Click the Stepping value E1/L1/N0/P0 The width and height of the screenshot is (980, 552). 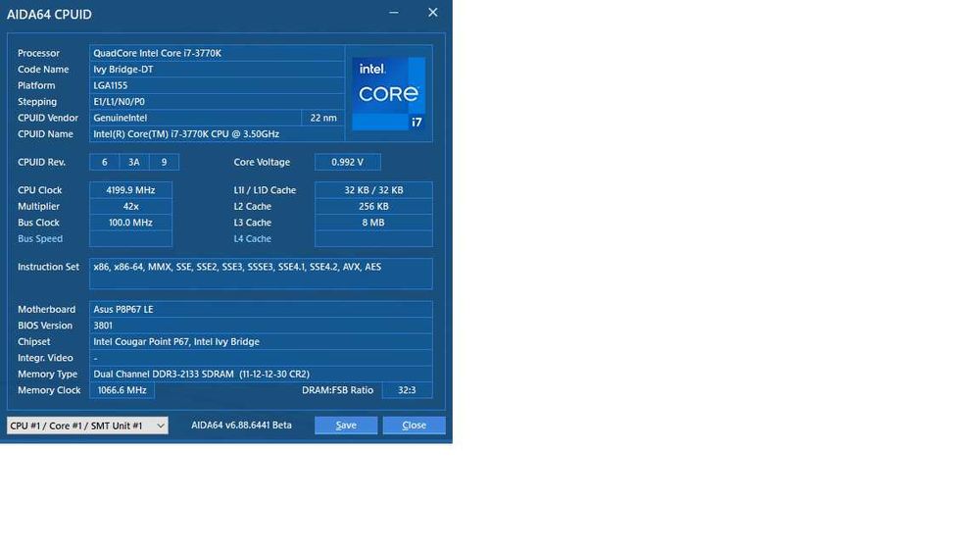click(x=217, y=102)
